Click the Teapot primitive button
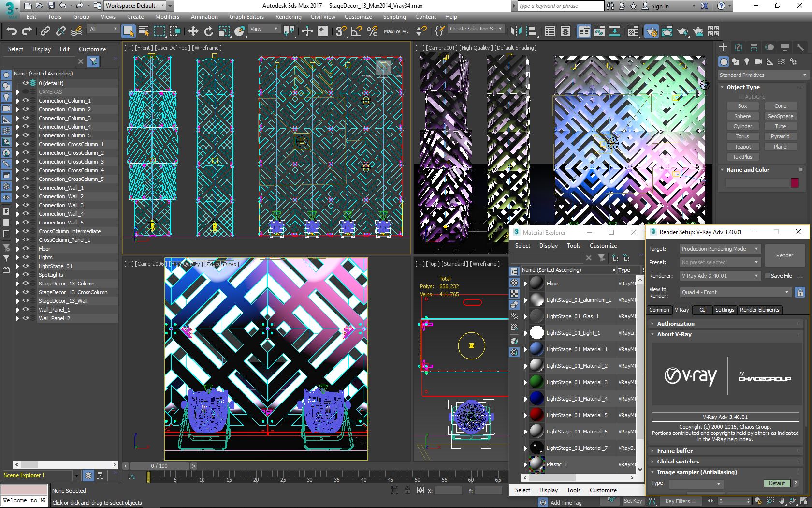The height and width of the screenshot is (508, 812). tap(742, 147)
